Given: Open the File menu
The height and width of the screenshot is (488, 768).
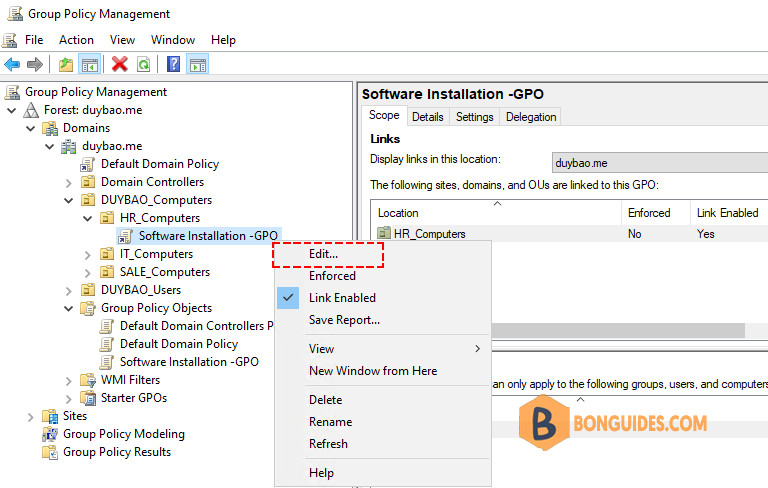Looking at the screenshot, I should [x=34, y=40].
